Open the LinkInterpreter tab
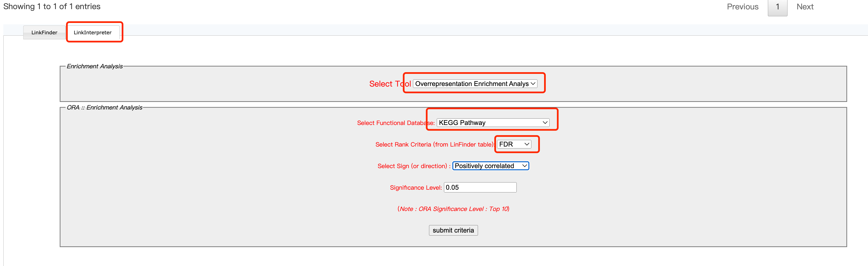 tap(93, 32)
